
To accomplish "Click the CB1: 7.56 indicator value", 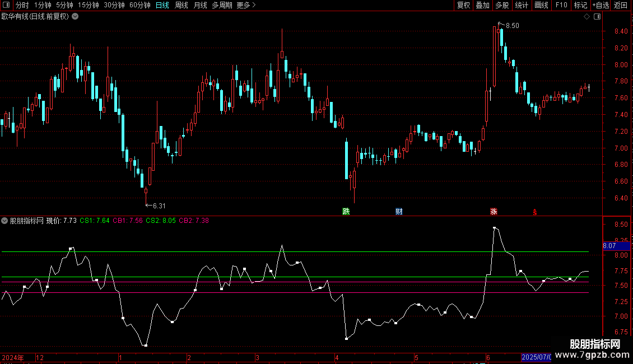I will coord(128,221).
